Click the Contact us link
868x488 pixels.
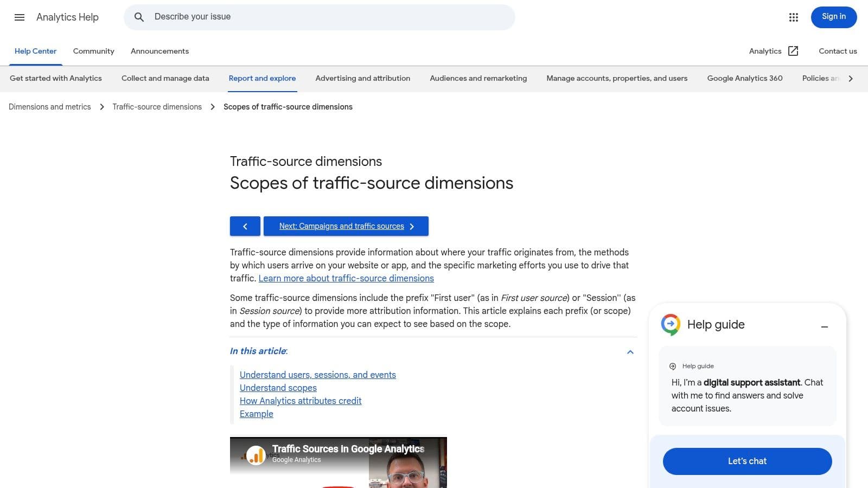pyautogui.click(x=838, y=51)
